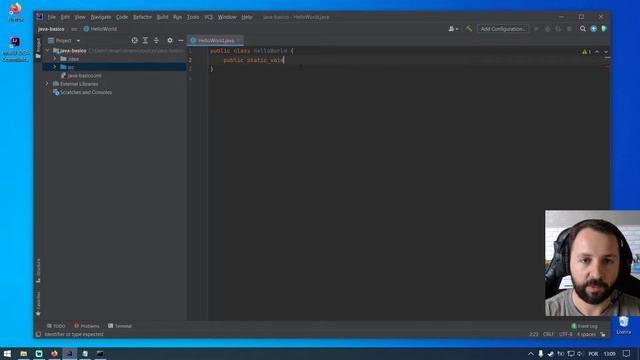
Task: Click the greyed Stop icon
Action: click(x=569, y=29)
